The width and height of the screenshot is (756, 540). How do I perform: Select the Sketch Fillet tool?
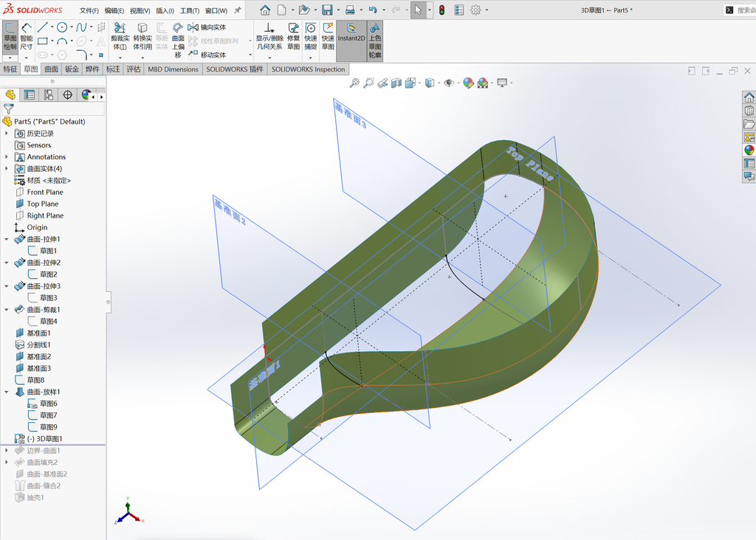(81, 55)
